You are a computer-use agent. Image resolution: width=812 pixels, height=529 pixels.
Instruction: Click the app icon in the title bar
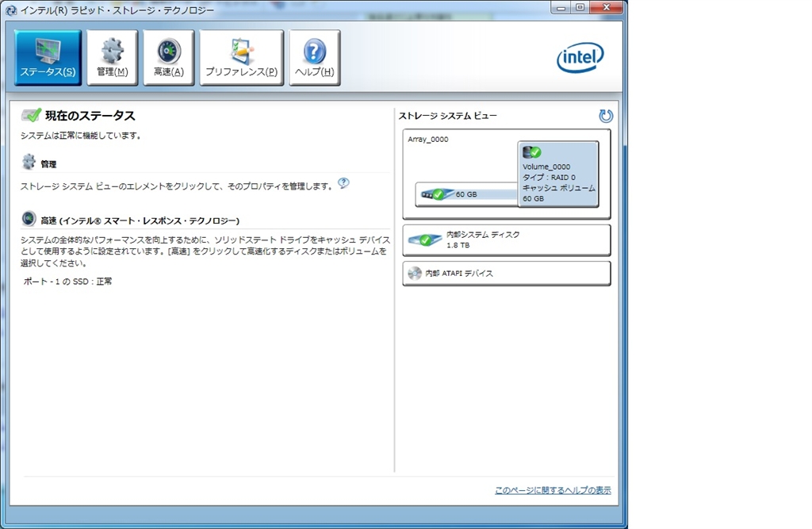coord(10,10)
